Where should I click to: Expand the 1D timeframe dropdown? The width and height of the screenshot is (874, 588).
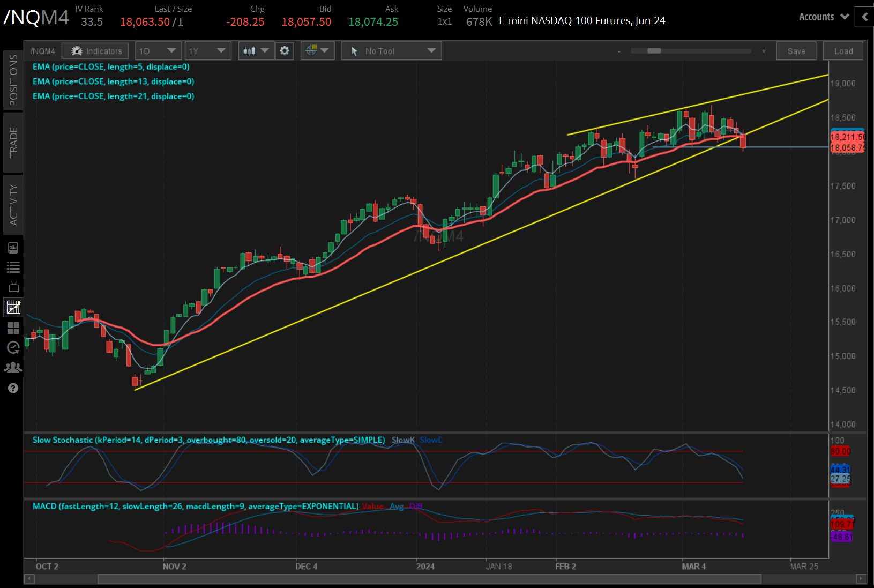point(158,50)
